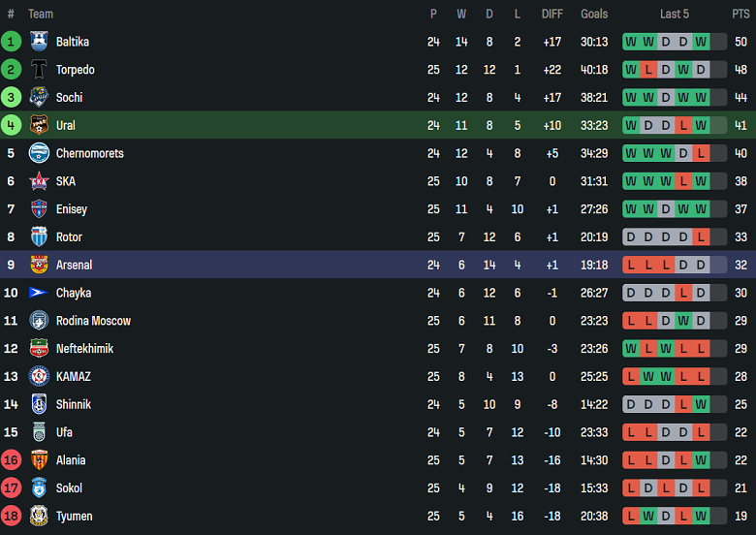Click the KAMAZ club crest icon
Image resolution: width=756 pixels, height=535 pixels.
(39, 377)
